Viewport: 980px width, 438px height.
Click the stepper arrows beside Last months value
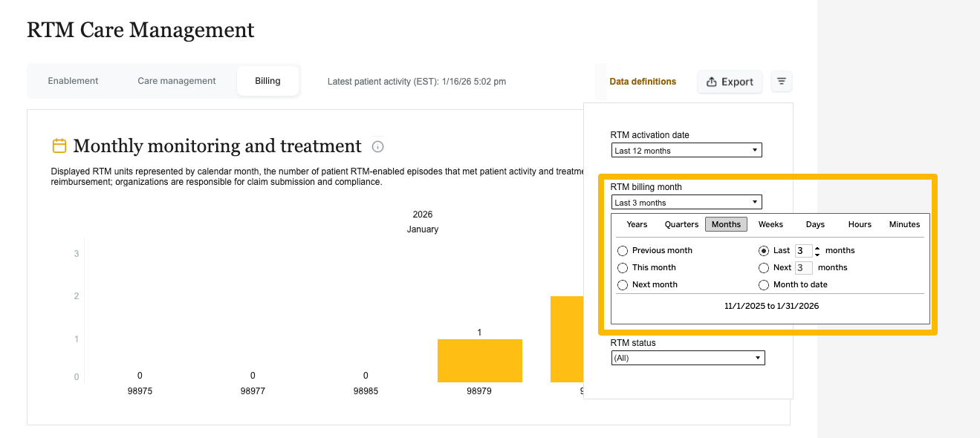[817, 251]
